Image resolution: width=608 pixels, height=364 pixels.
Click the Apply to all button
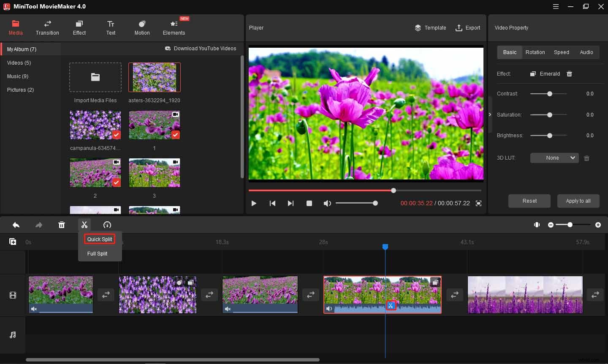(578, 201)
